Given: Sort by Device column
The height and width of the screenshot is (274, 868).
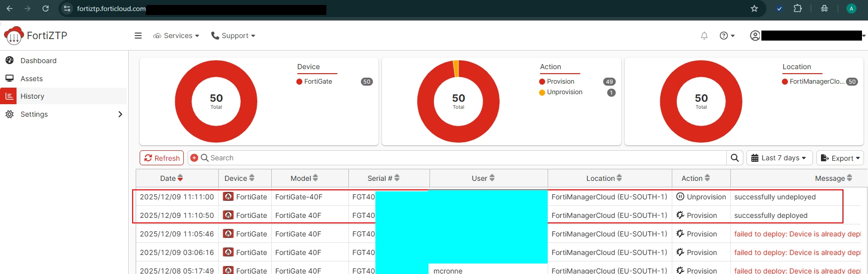Looking at the screenshot, I should 240,178.
